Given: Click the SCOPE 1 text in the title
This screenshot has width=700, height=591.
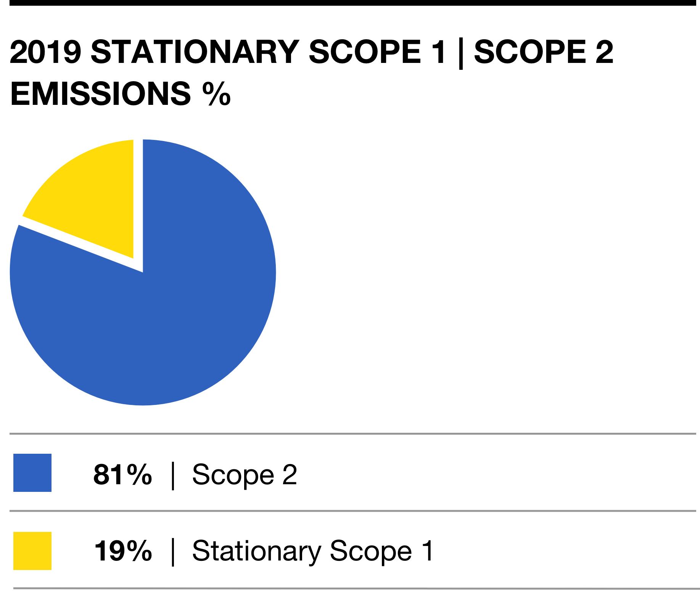Looking at the screenshot, I should [x=378, y=52].
